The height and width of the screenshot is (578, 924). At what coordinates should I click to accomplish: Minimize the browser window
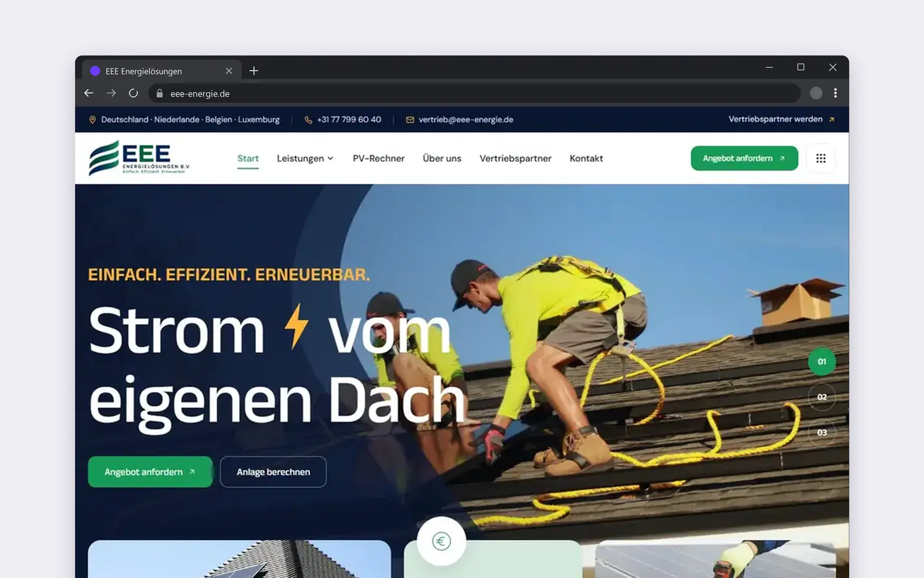(x=769, y=68)
